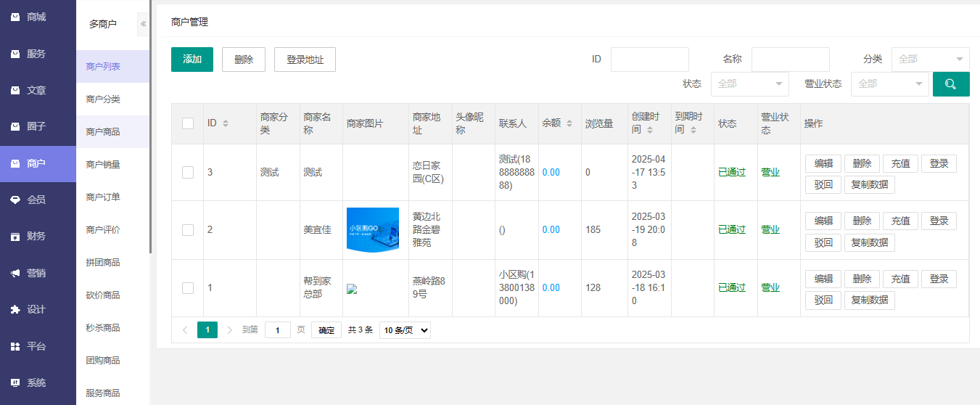Open the 营业状态 dropdown filter

coord(889,83)
